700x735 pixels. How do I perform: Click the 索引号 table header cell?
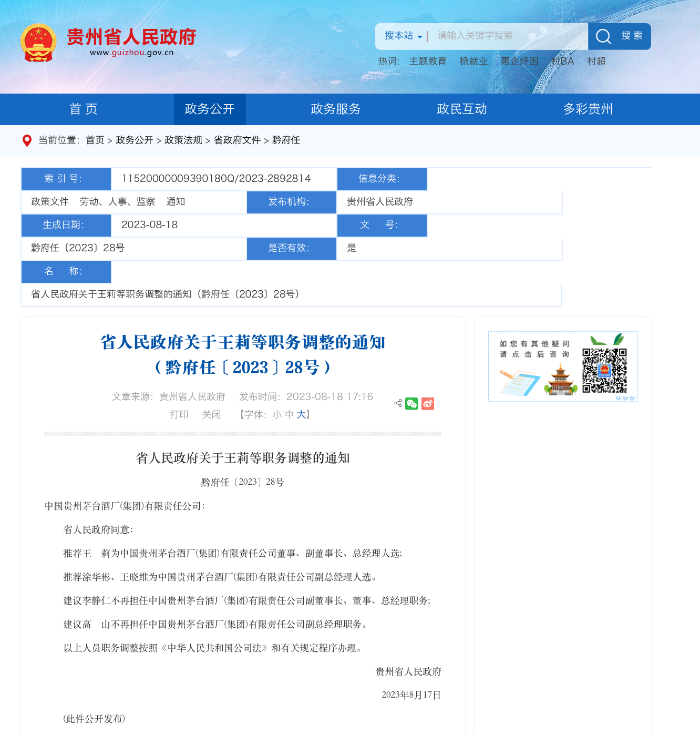[66, 179]
